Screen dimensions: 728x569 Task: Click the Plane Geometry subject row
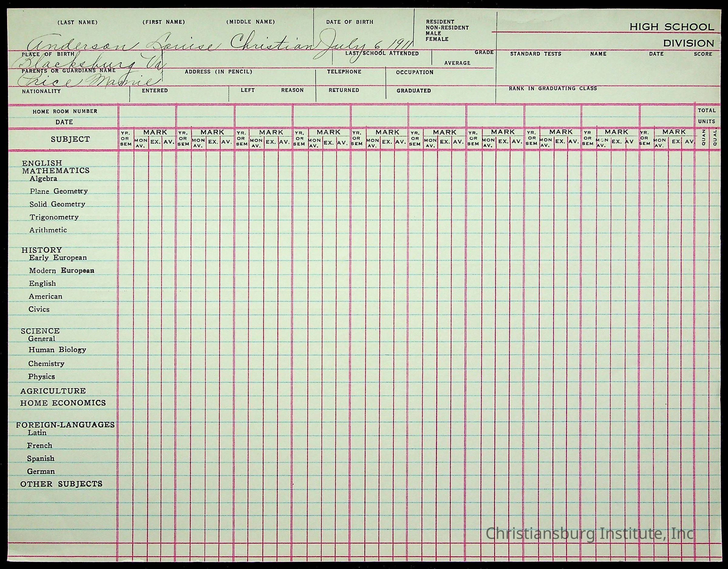(59, 191)
